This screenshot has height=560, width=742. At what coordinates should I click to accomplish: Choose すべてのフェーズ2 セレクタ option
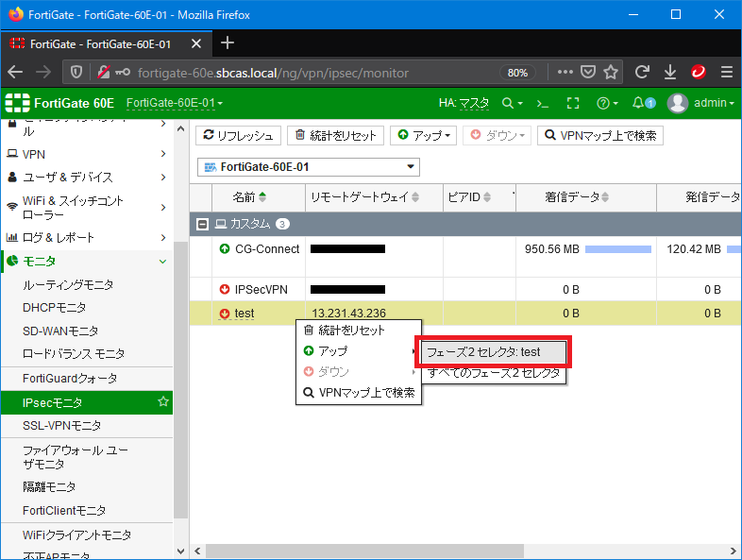(x=494, y=373)
